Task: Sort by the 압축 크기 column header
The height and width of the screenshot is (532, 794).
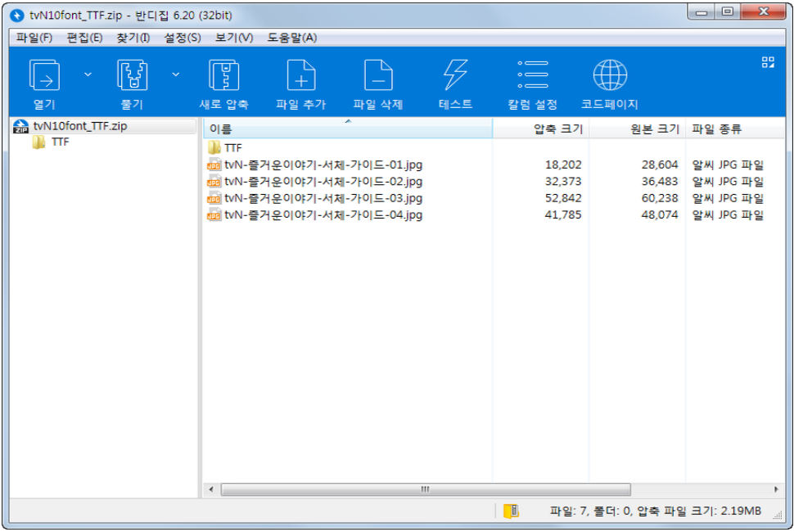Action: point(541,128)
